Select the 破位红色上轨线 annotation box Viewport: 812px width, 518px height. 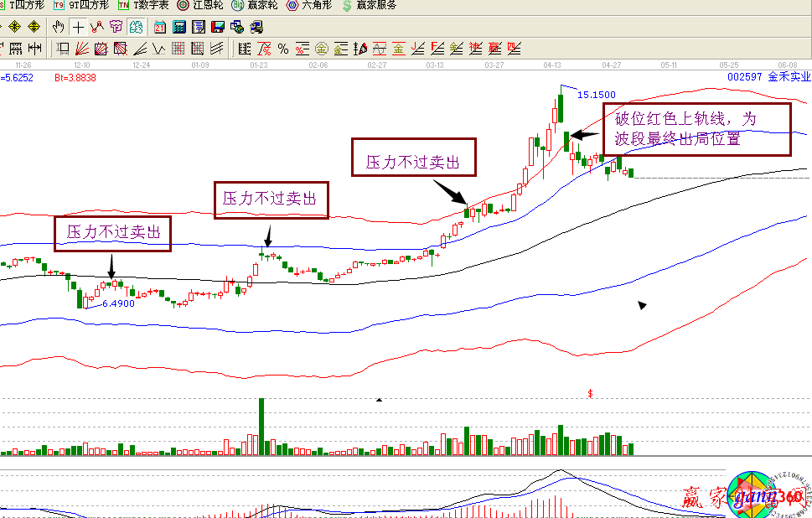(696, 129)
